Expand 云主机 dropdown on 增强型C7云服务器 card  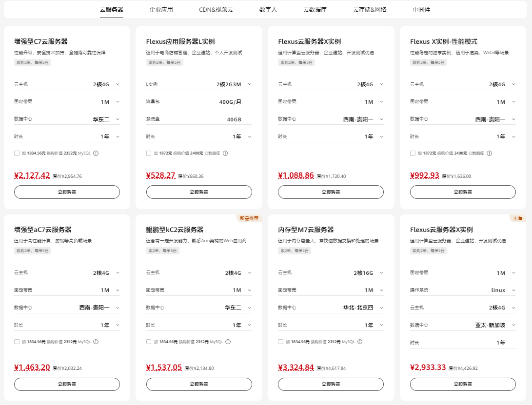[x=67, y=84]
